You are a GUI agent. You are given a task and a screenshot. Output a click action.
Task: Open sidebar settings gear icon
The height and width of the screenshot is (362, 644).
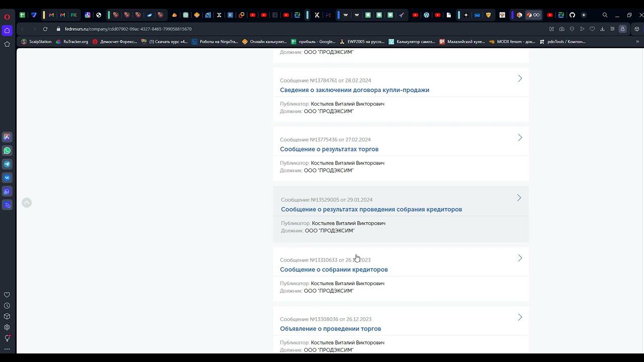pyautogui.click(x=7, y=327)
